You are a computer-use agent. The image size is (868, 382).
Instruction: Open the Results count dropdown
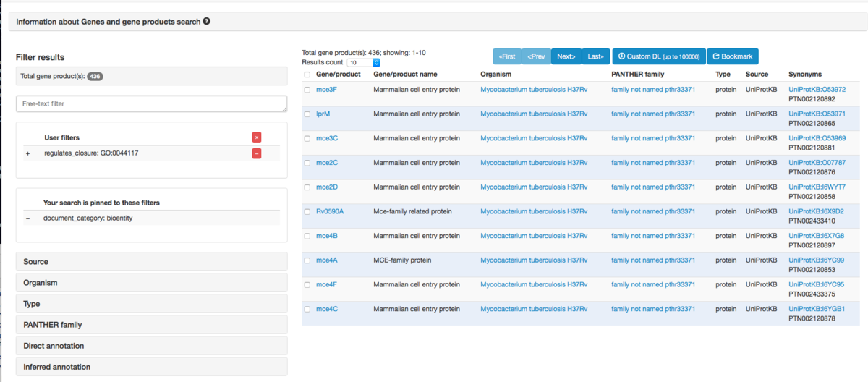(364, 63)
